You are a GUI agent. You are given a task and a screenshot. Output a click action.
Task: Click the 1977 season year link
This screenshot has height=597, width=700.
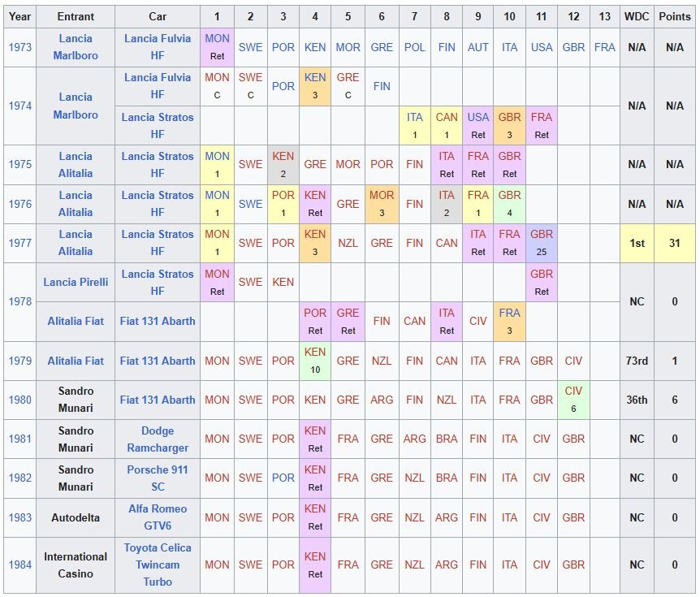[19, 243]
